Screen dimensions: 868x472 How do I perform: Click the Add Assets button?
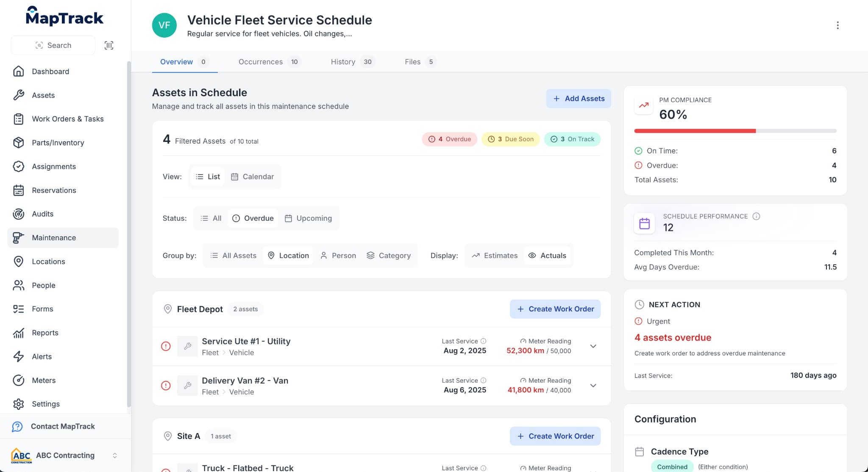click(579, 98)
